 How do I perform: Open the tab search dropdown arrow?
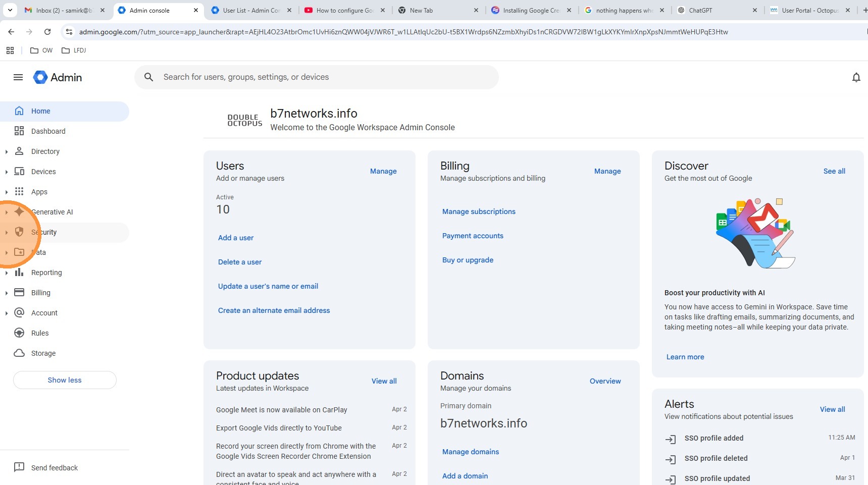[10, 10]
